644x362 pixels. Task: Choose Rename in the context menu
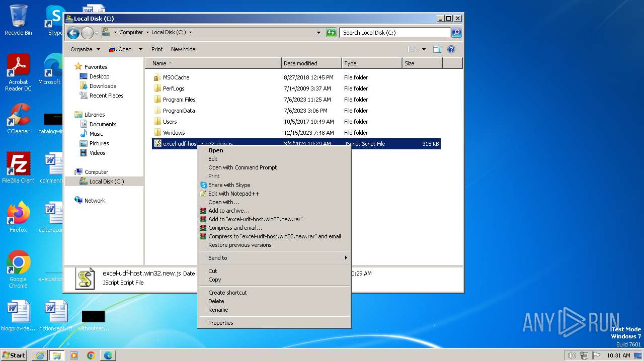point(218,310)
